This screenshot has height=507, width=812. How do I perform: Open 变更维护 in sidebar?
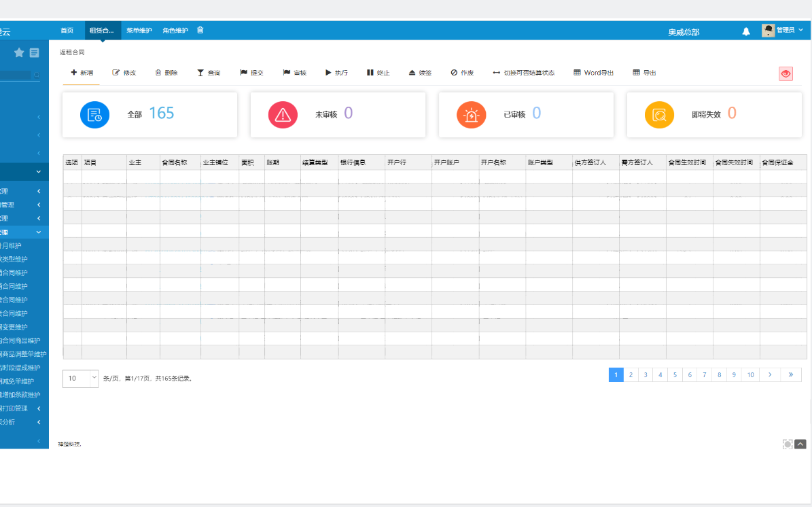point(14,327)
